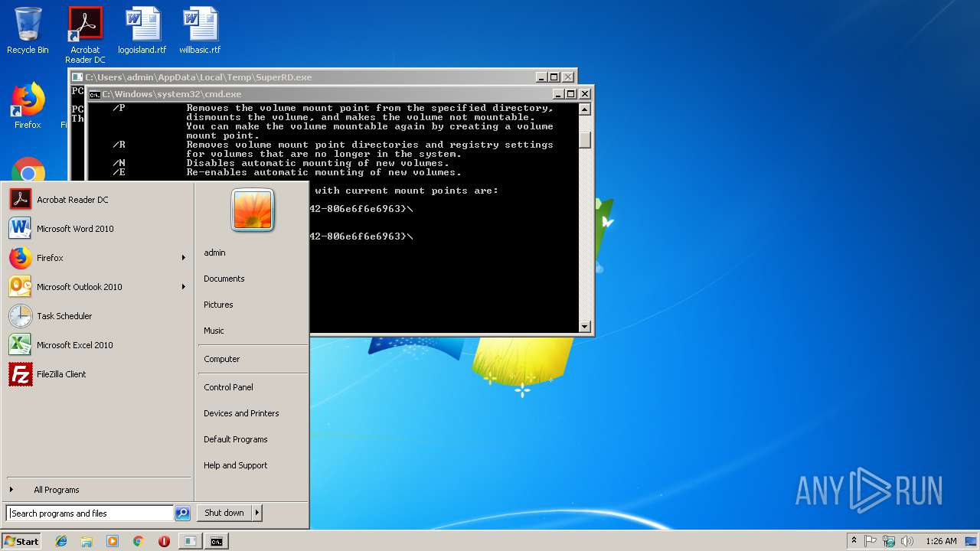Open the Action Center flag icon
Screen dimensions: 980x551
[x=871, y=541]
